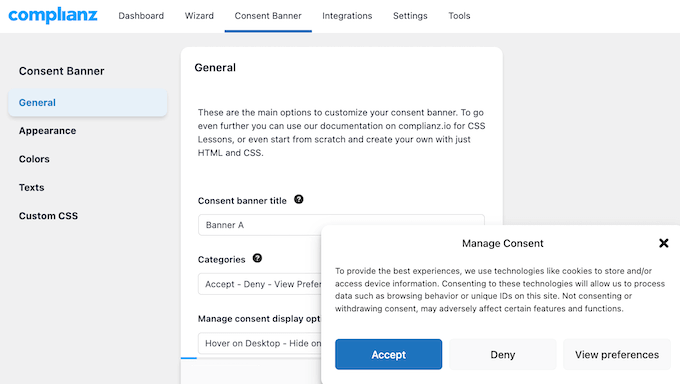Select General in the sidebar
The width and height of the screenshot is (680, 384).
[x=88, y=103]
